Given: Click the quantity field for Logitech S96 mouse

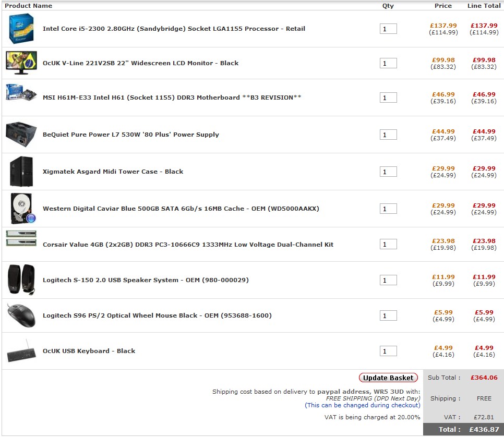Looking at the screenshot, I should point(388,315).
